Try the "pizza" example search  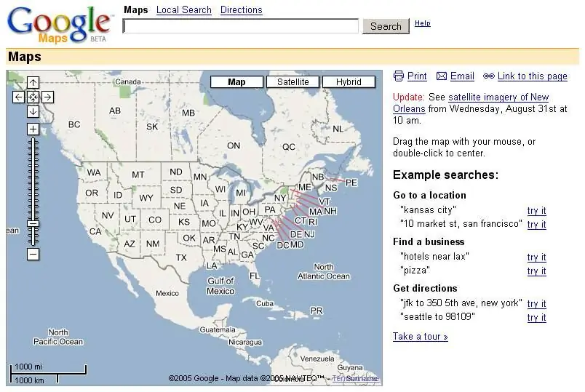pos(536,271)
